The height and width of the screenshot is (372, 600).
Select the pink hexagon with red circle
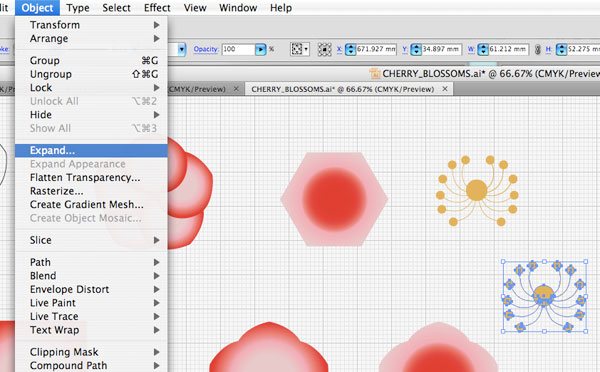[x=334, y=199]
